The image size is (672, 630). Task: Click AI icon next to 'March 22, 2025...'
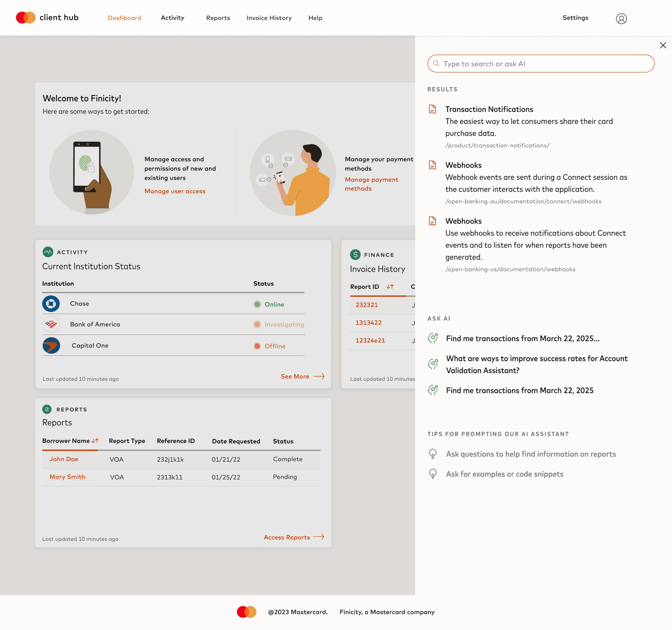click(432, 338)
